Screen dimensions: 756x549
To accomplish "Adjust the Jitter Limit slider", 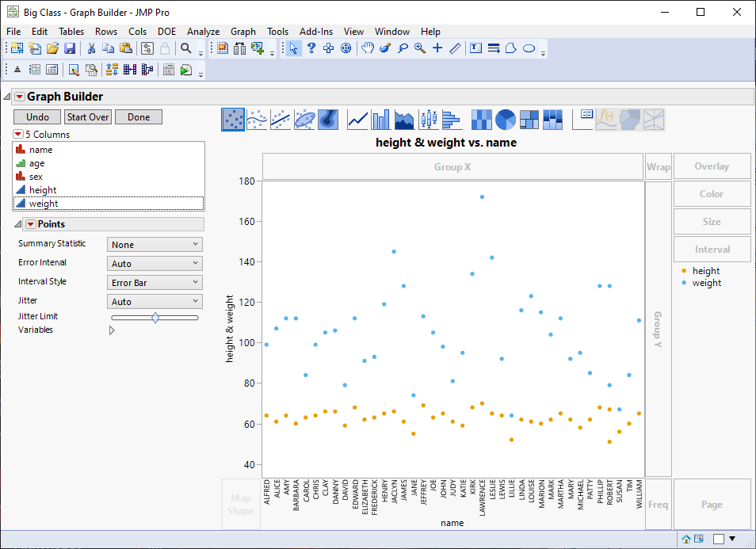I will (x=155, y=318).
